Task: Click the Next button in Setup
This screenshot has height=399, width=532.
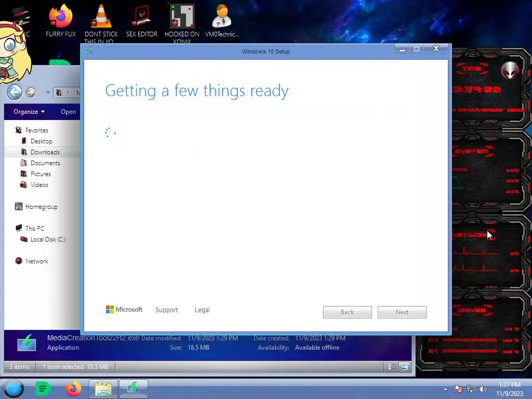Action: [402, 312]
